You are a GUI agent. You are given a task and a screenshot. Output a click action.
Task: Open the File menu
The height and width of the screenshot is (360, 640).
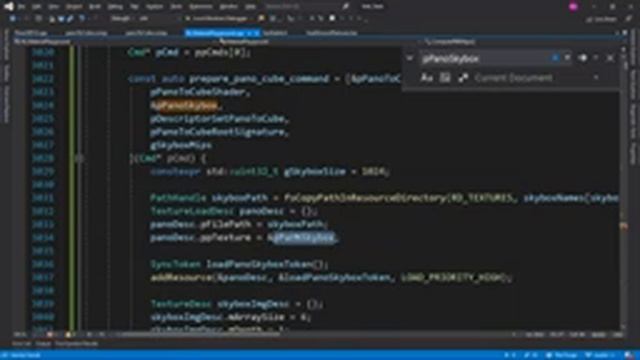pos(22,7)
